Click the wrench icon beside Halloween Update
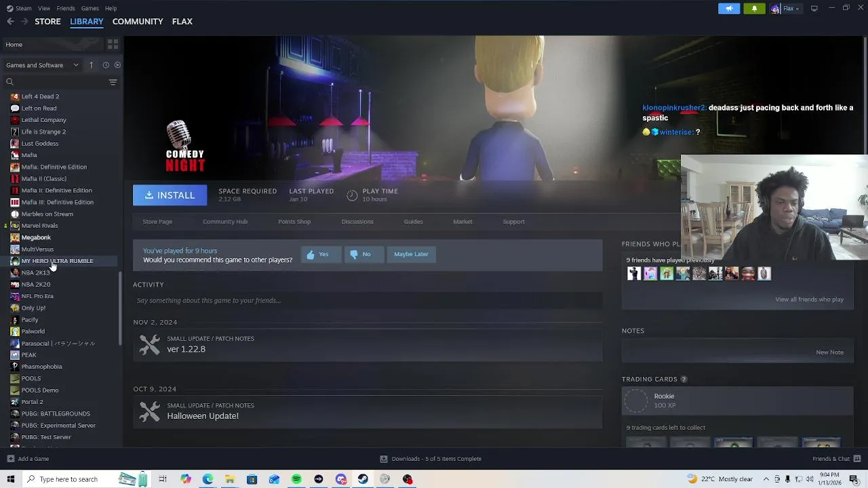The image size is (868, 488). pyautogui.click(x=149, y=411)
